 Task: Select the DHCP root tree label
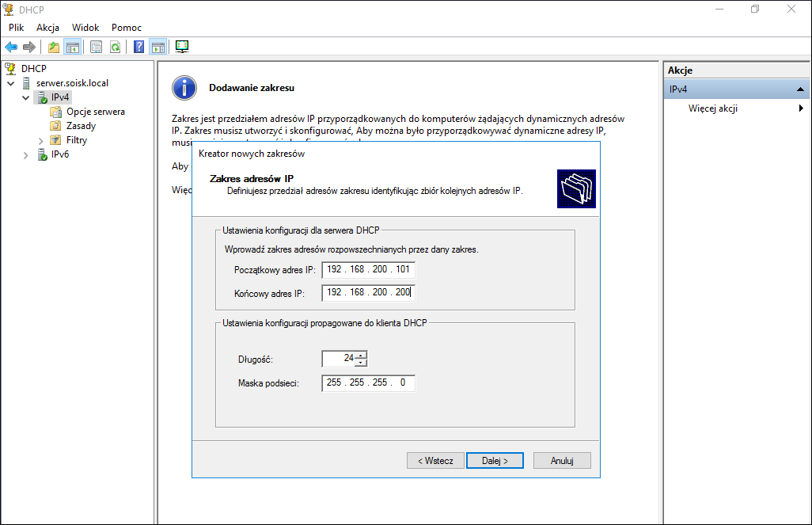(x=34, y=68)
